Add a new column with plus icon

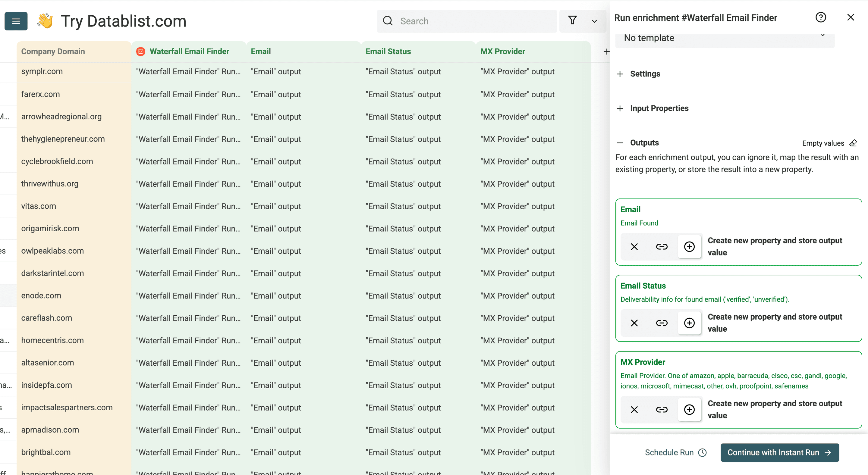[606, 52]
